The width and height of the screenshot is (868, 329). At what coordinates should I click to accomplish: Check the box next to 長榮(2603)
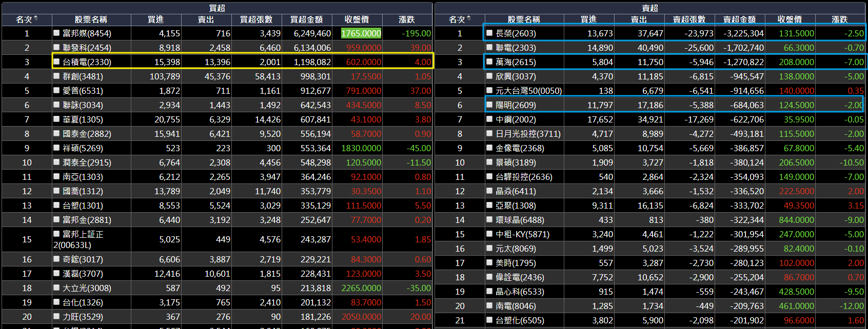click(x=489, y=33)
